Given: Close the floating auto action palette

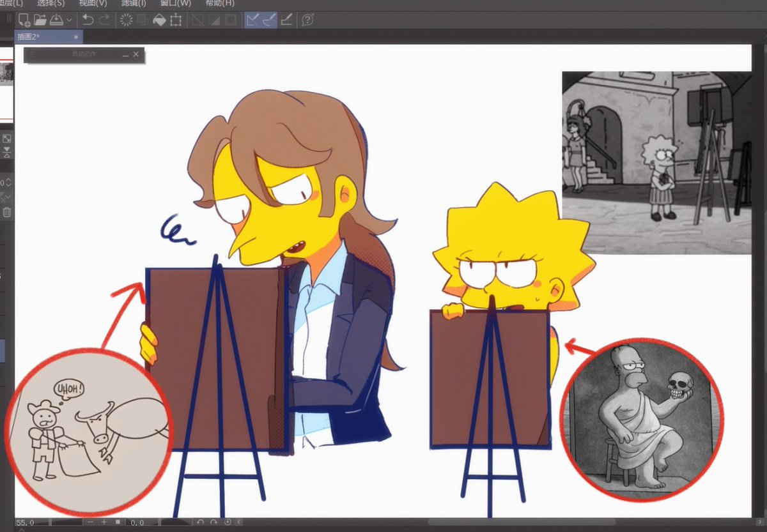Looking at the screenshot, I should 136,55.
